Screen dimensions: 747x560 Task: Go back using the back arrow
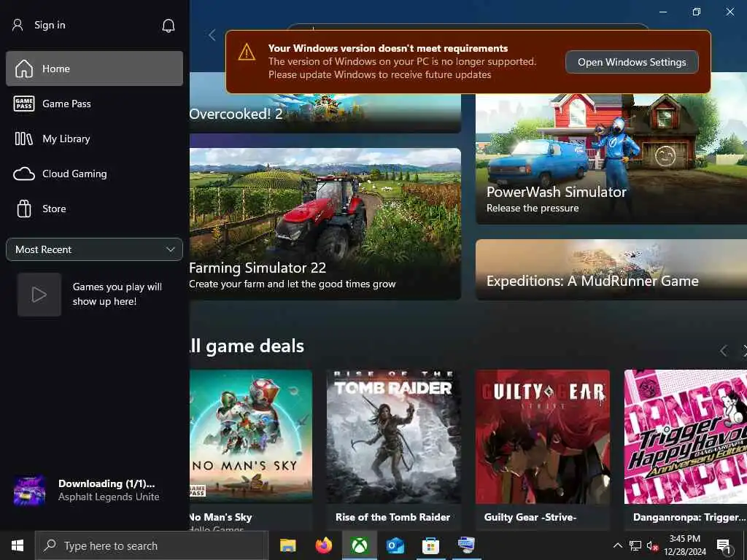(x=212, y=35)
